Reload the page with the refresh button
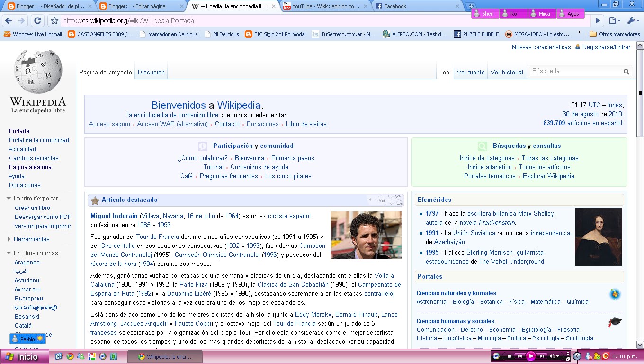Image resolution: width=644 pixels, height=364 pixels. (38, 21)
